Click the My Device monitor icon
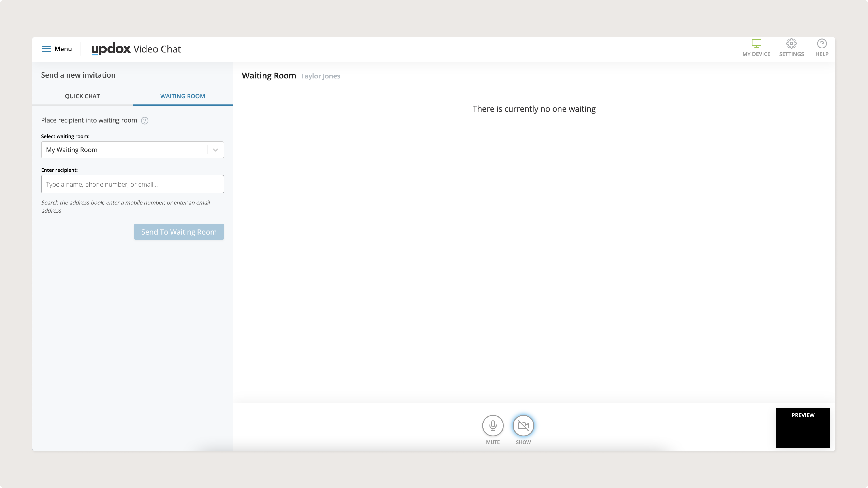This screenshot has height=488, width=868. click(756, 43)
